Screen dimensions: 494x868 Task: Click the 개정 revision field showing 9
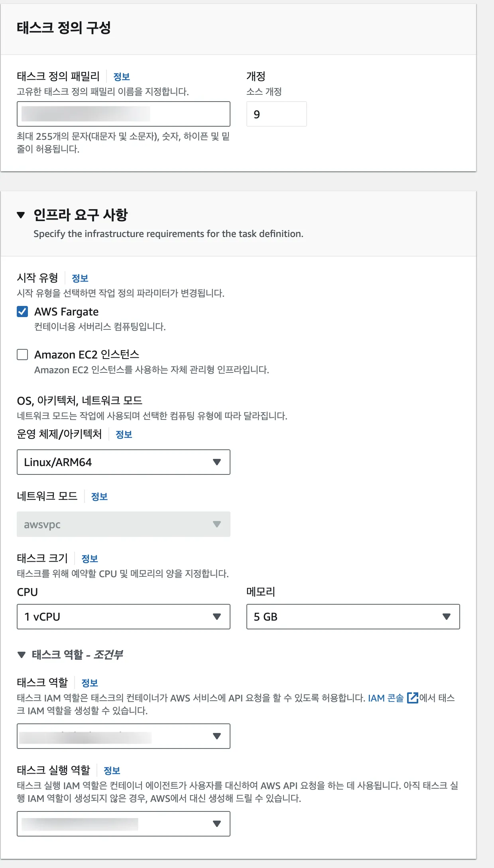[x=276, y=114]
